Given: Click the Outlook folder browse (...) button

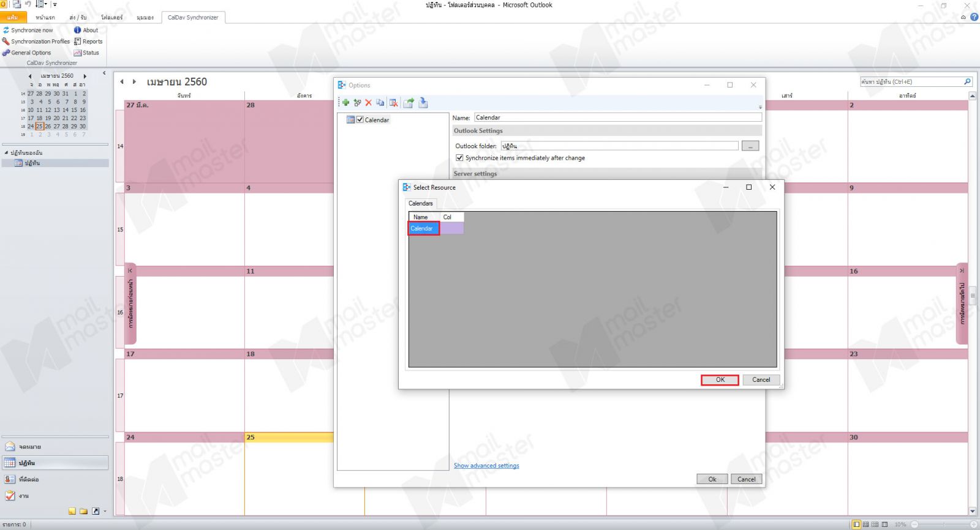Looking at the screenshot, I should [750, 146].
